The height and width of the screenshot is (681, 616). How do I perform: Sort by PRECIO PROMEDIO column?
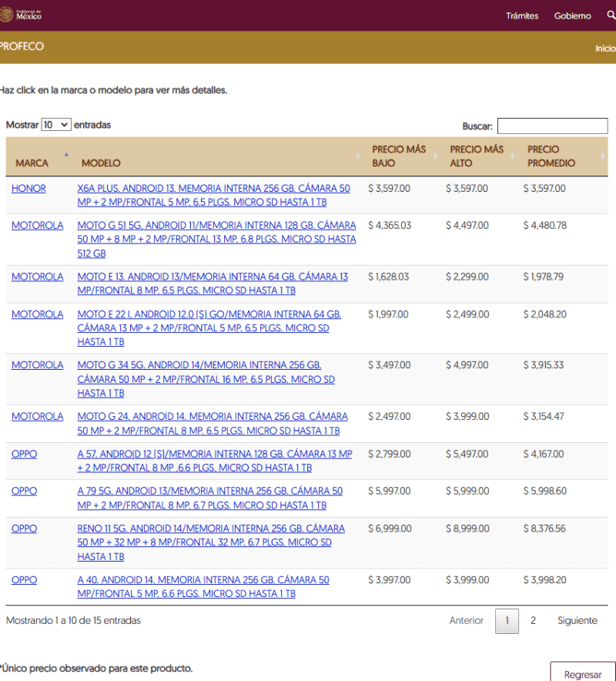pyautogui.click(x=551, y=156)
